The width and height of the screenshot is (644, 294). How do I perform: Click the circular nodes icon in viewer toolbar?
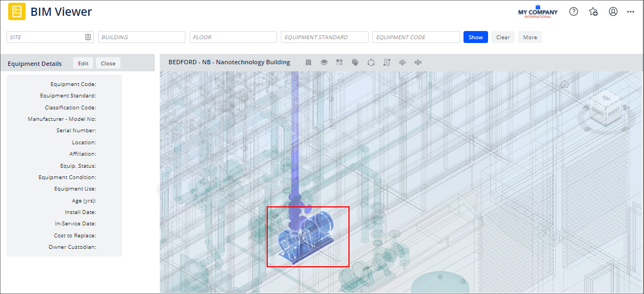point(371,62)
